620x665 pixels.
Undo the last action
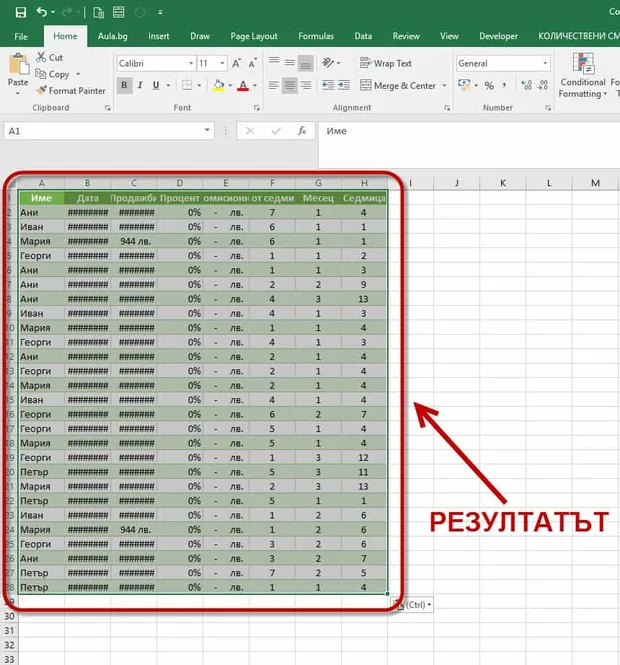click(x=42, y=12)
